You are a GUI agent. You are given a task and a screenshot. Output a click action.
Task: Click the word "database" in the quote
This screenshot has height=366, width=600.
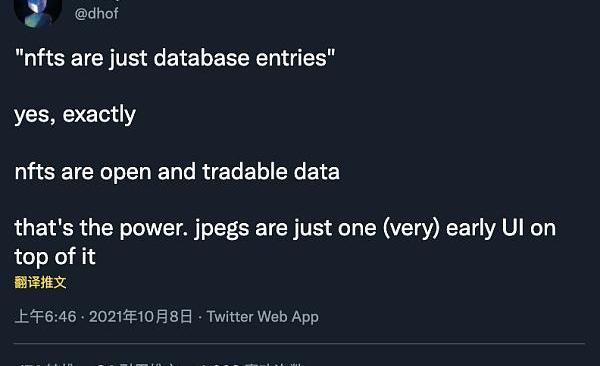[x=201, y=58]
